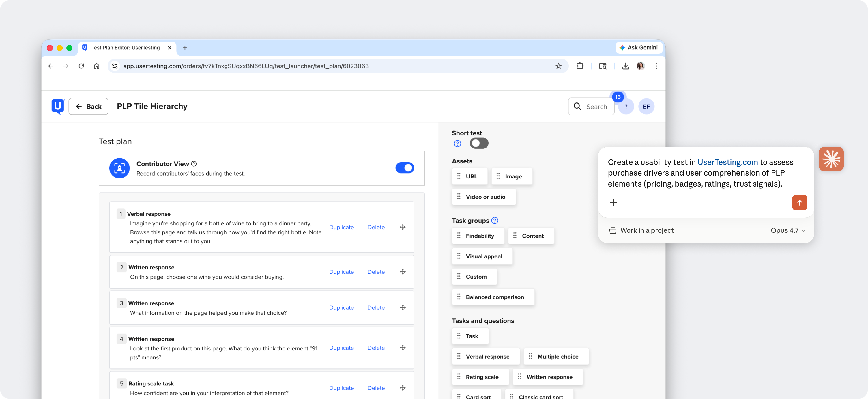Open the screen search icon in toolbar
The width and height of the screenshot is (868, 399).
603,66
